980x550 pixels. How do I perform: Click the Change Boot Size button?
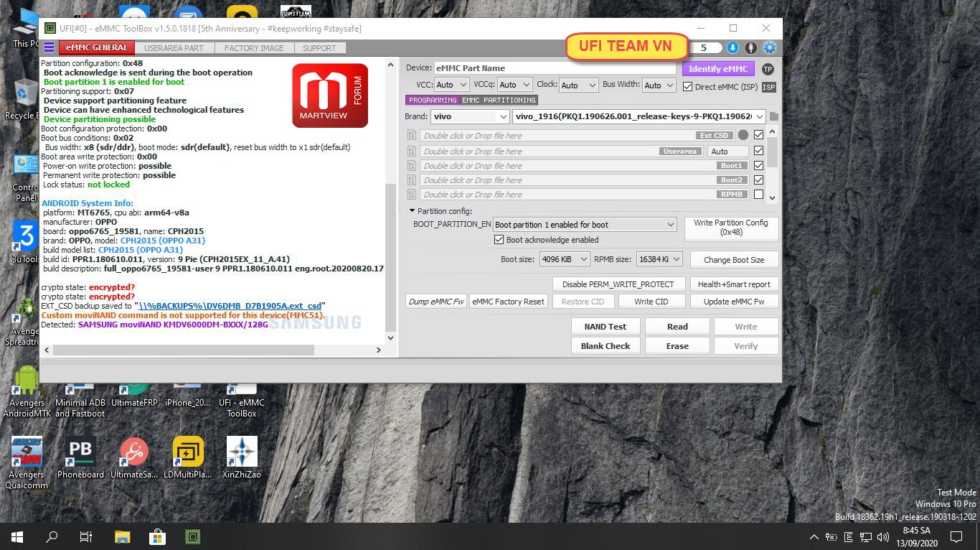734,259
